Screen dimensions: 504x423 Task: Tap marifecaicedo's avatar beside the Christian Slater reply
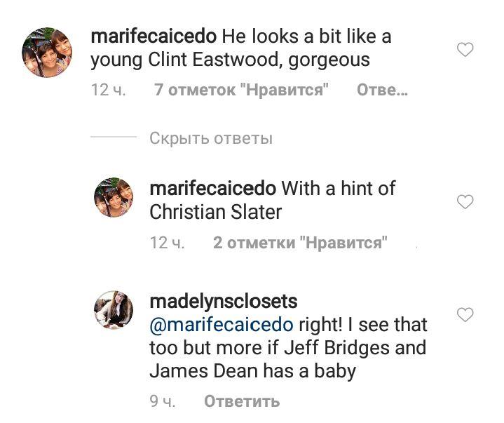coord(114,197)
